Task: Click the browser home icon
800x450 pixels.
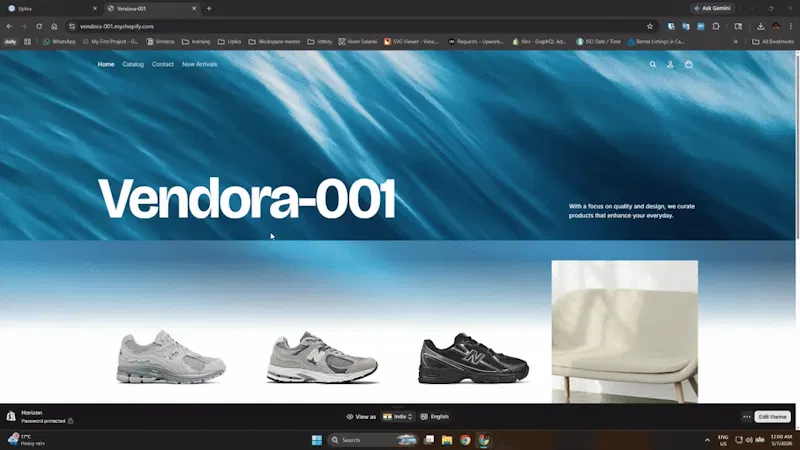Action: [x=54, y=26]
